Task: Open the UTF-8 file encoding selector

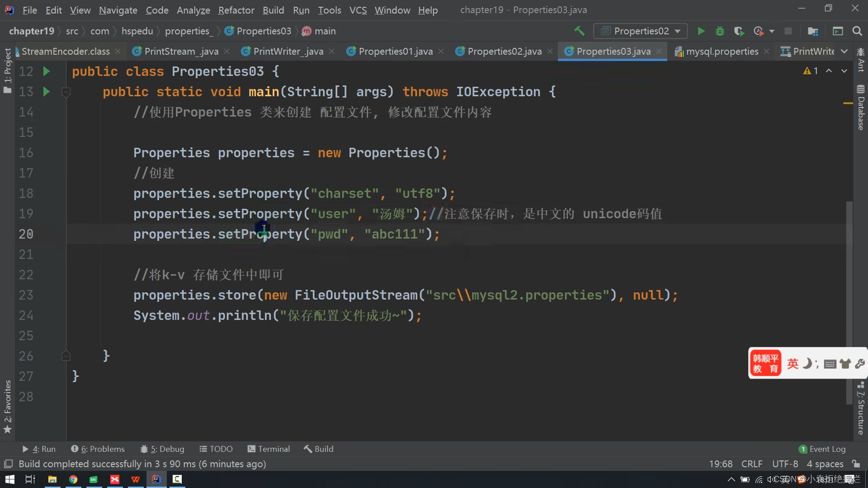Action: coord(785,464)
